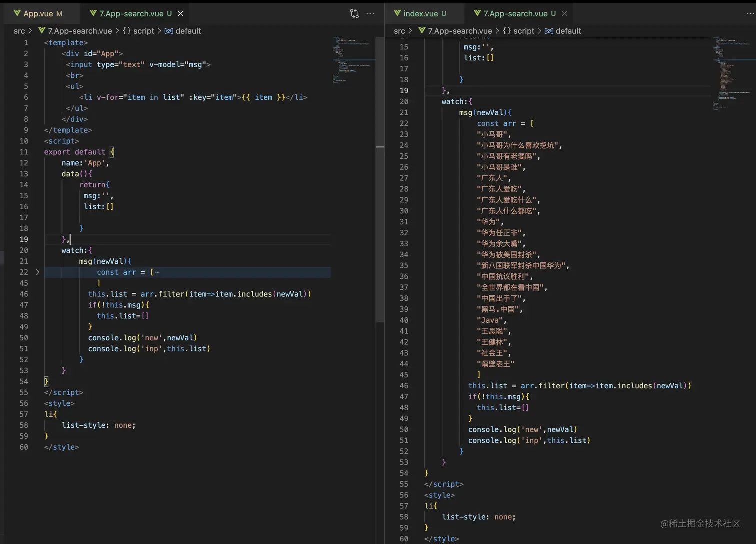The width and height of the screenshot is (756, 544).
Task: Click 'list-style: none;' in left editor
Action: (99, 425)
